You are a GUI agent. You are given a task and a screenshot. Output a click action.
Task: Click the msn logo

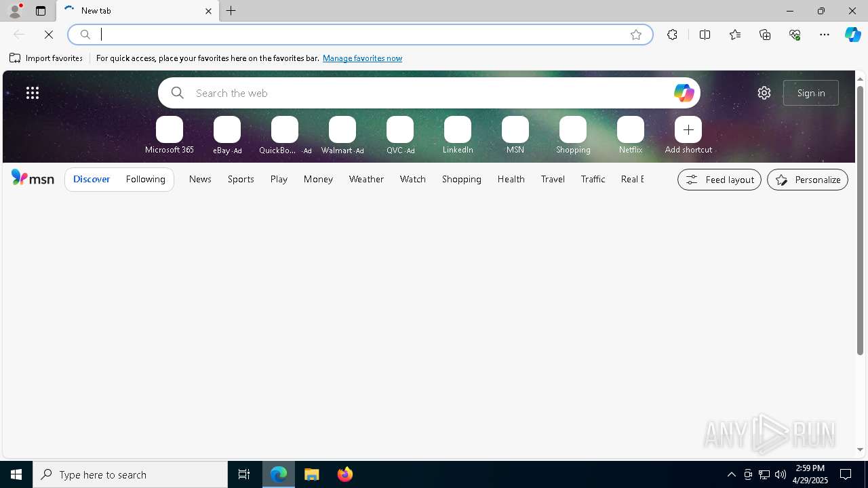tap(33, 178)
